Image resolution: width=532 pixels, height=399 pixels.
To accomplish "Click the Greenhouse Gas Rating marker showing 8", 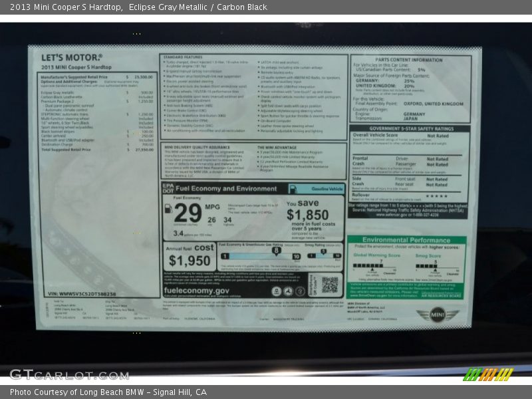I will tap(276, 250).
